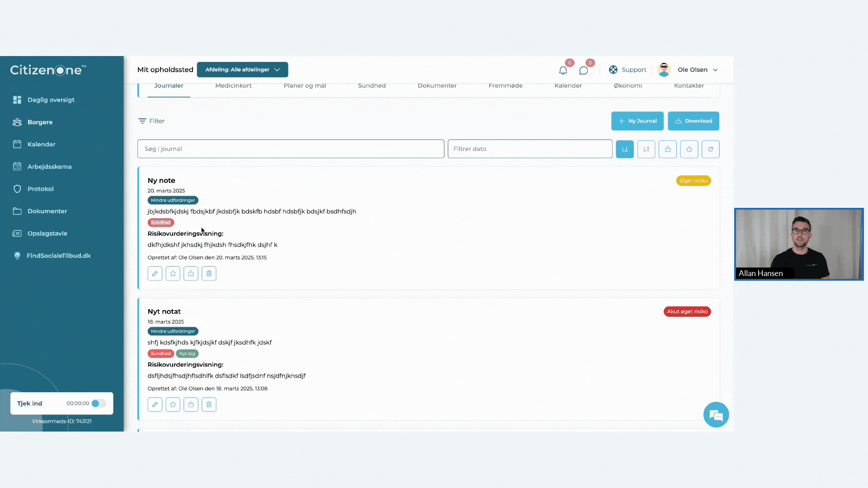Screen dimensions: 868x488
Task: Mark Nyt notat as favorite
Action: (173, 404)
